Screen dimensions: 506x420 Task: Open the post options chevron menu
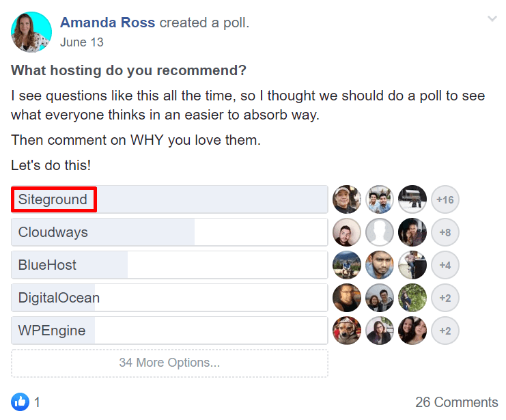point(492,19)
